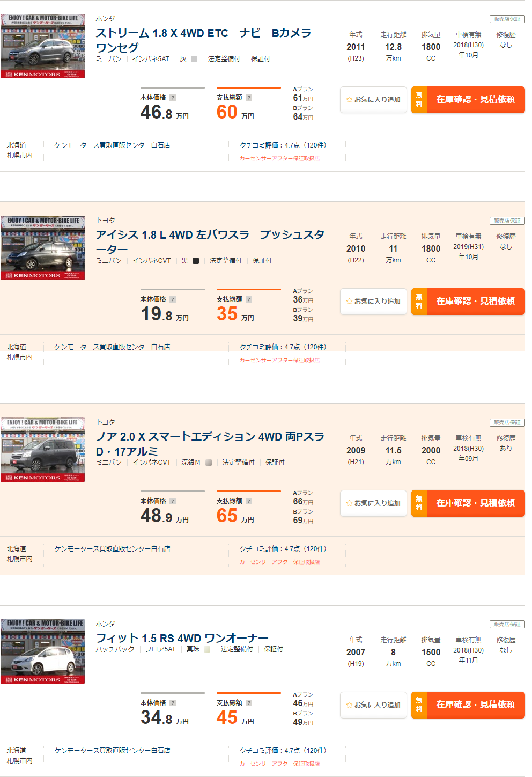This screenshot has width=532, height=777.
Task: Click the star icon on ストリーム's お気に入り追加 button
Action: [349, 99]
